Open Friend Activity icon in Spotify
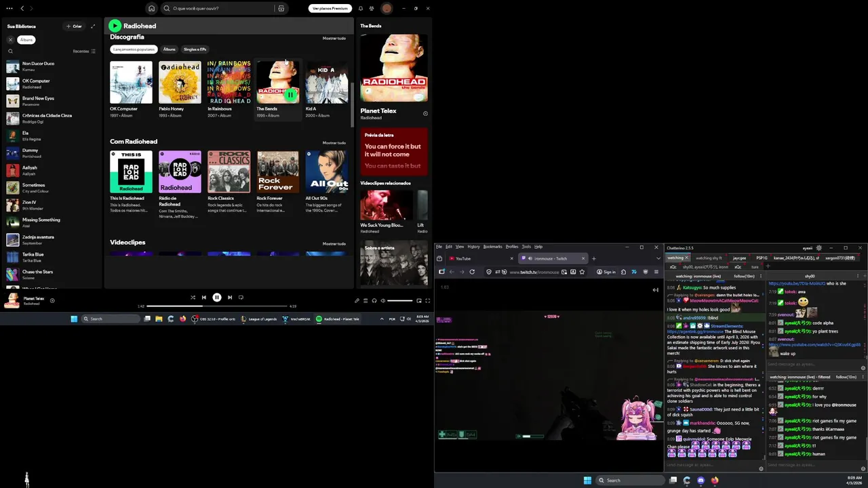Screen dimensions: 868x488 [x=372, y=9]
